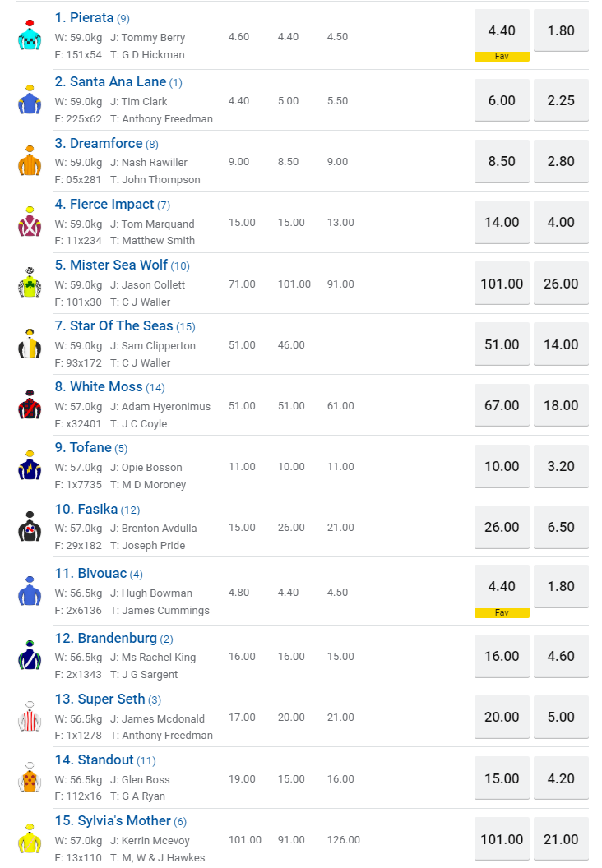Select Super Seth win odds 20.00
This screenshot has height=868, width=602.
tap(502, 717)
